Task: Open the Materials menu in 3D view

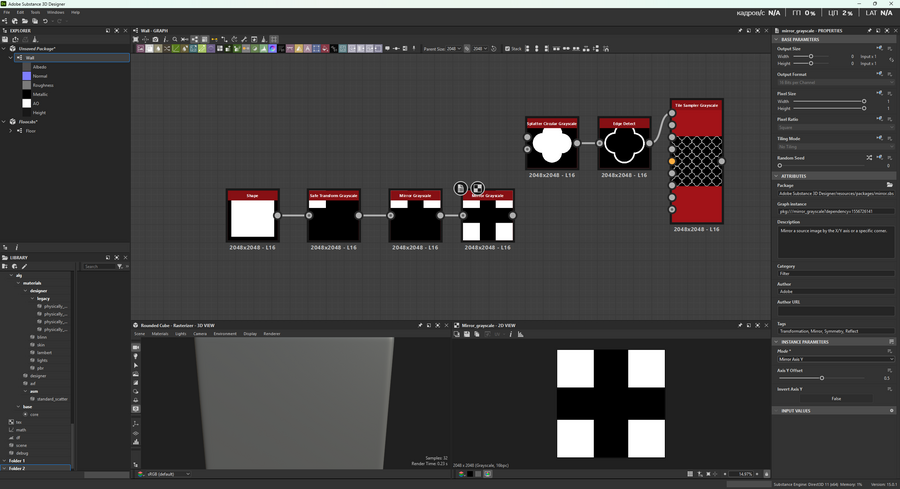Action: (x=160, y=334)
